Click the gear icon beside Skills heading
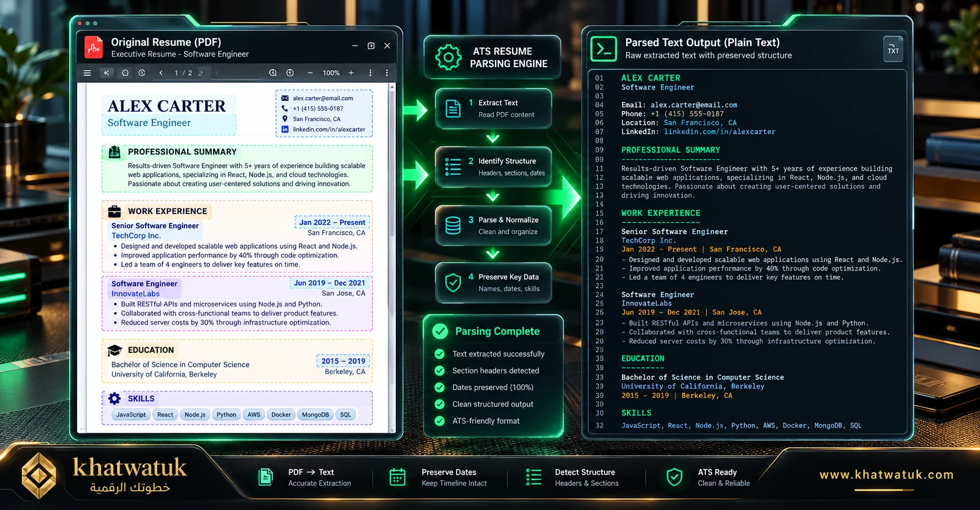 [x=114, y=398]
